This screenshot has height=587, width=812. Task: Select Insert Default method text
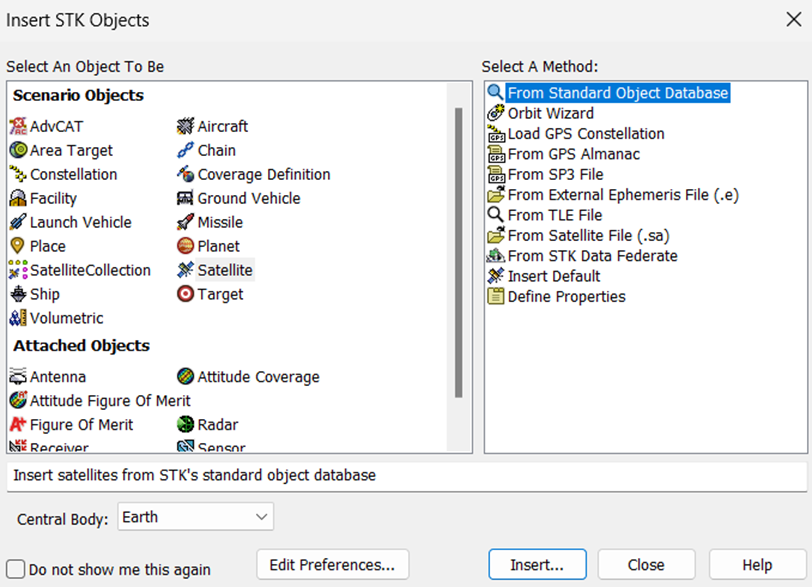[x=554, y=276]
